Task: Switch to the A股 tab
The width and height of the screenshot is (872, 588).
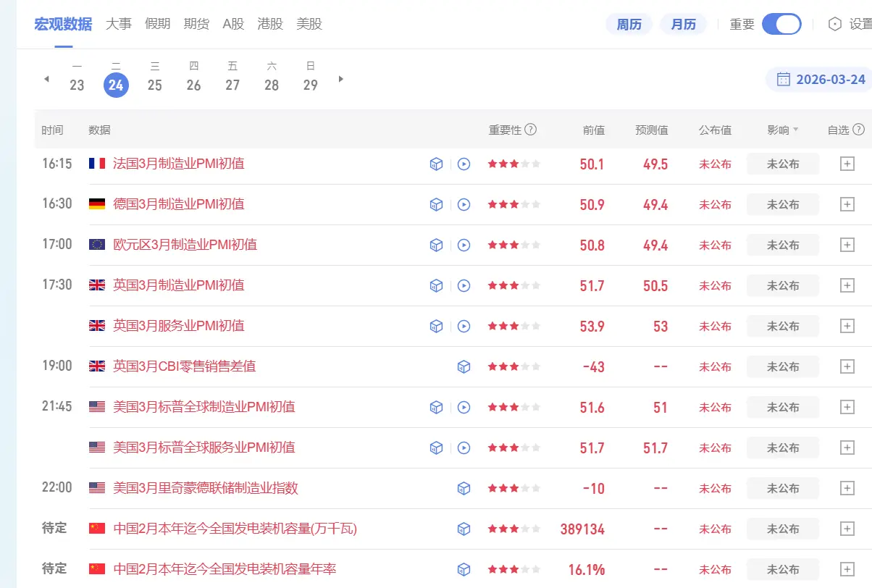Action: tap(233, 24)
